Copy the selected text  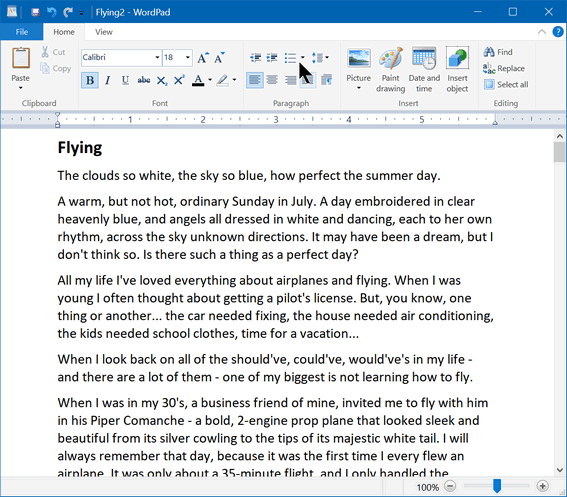click(55, 68)
